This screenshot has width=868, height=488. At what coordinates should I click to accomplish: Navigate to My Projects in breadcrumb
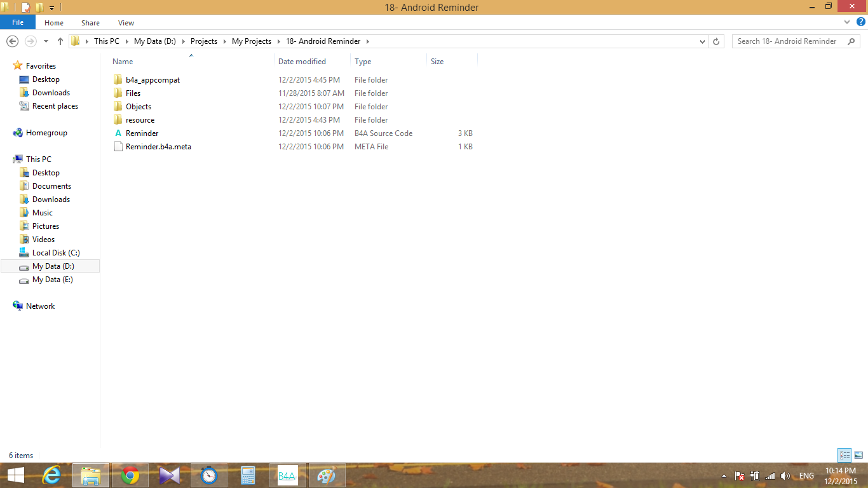[x=251, y=41]
